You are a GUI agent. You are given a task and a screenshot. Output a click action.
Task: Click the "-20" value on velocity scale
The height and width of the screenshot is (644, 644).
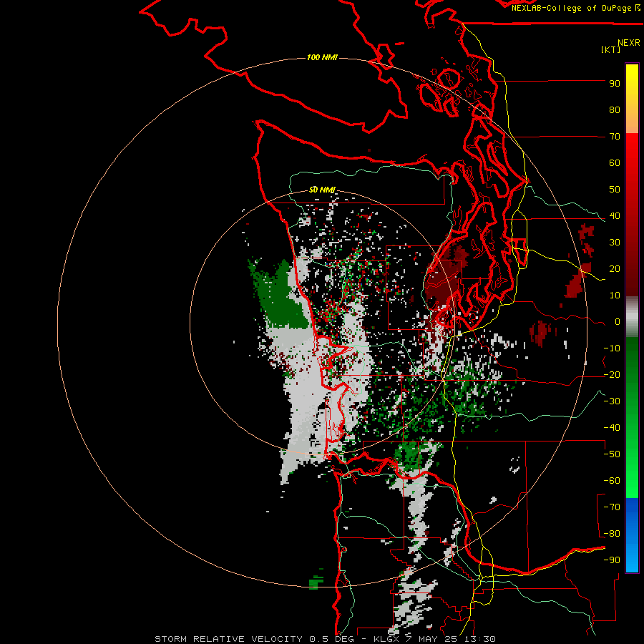tap(612, 375)
